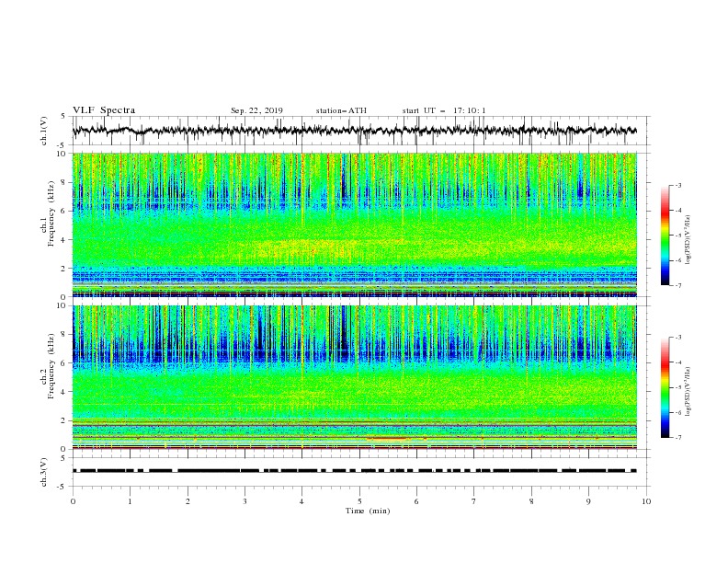Image resolution: width=728 pixels, height=563 pixels.
Task: Click the upper 'log(PSD)(V²/Hz)' colorbar label
Action: 688,240
